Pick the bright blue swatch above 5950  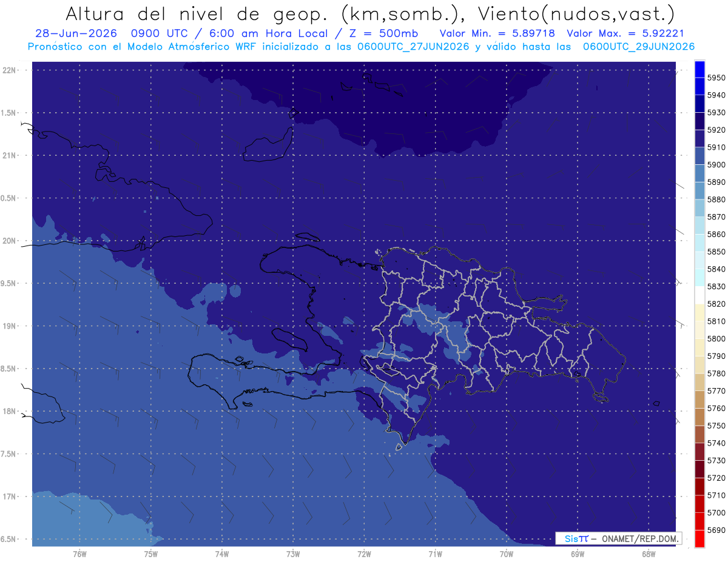tap(699, 69)
